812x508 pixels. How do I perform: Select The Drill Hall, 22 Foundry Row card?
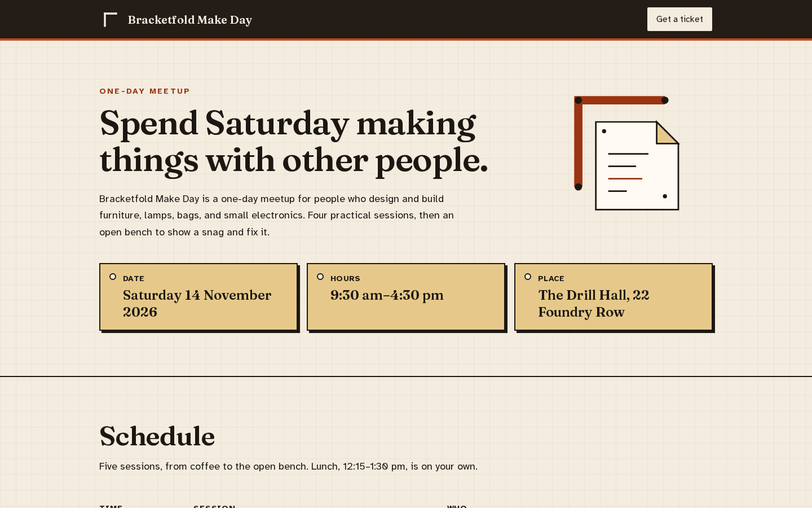614,297
